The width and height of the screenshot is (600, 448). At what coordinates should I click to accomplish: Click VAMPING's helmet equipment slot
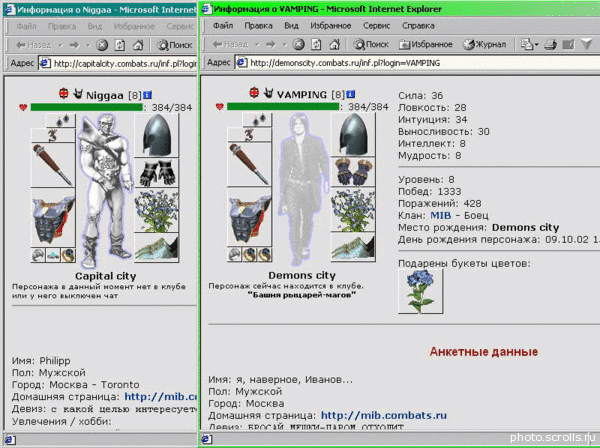[x=353, y=135]
